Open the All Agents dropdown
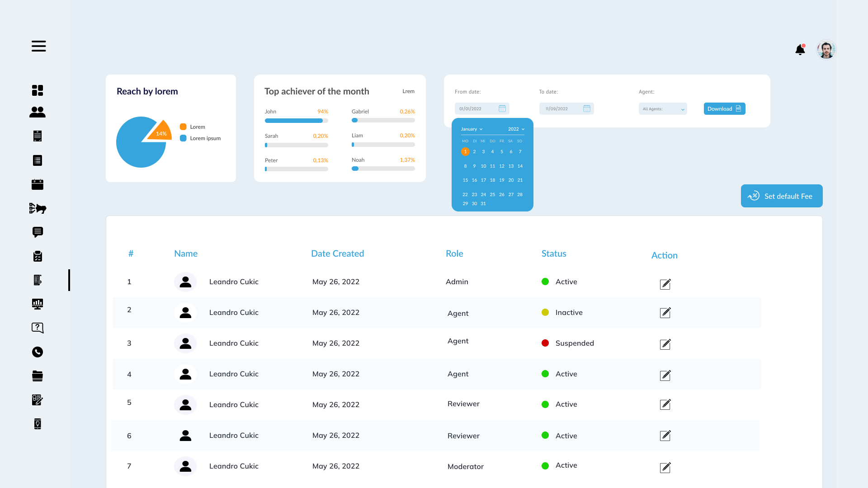This screenshot has width=868, height=488. click(x=663, y=109)
